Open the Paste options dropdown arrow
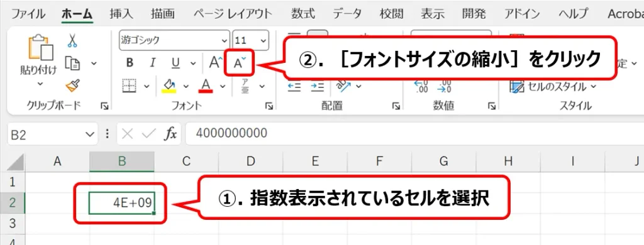The height and width of the screenshot is (245, 644). 40,84
